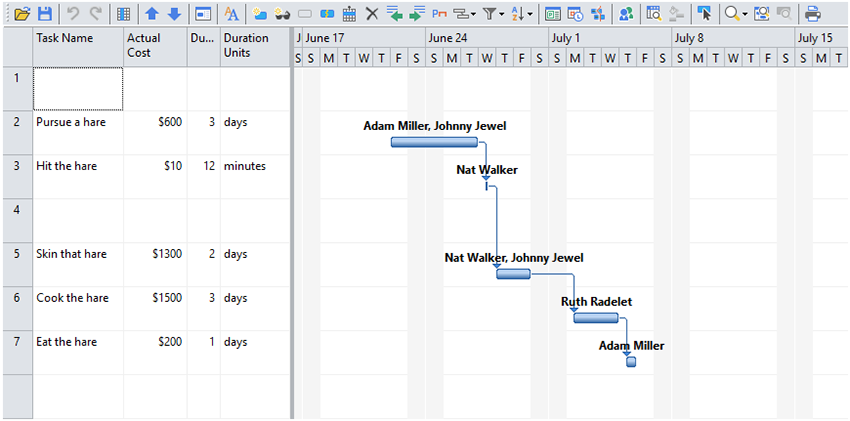
Task: Click the Open folder icon
Action: tap(21, 14)
